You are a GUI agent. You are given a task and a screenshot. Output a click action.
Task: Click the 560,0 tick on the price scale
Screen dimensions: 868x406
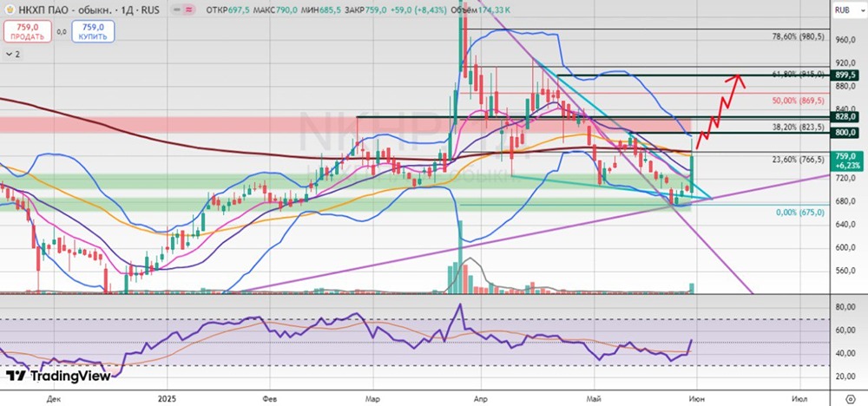(847, 271)
